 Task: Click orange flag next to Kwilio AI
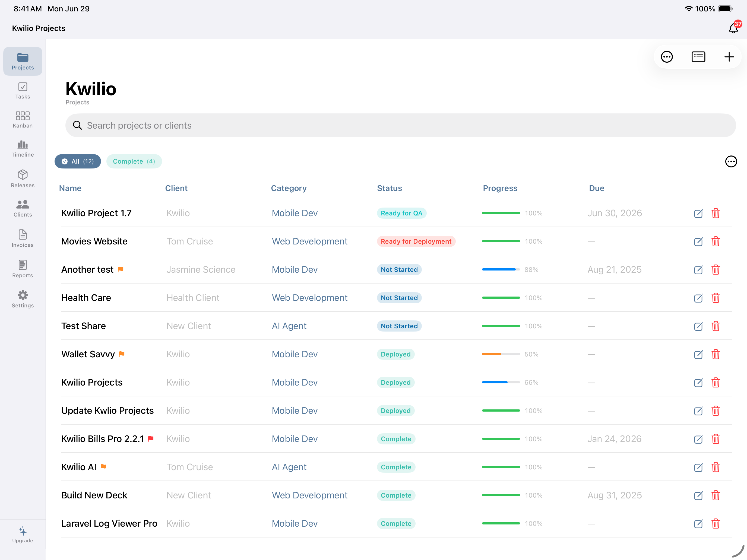103,467
